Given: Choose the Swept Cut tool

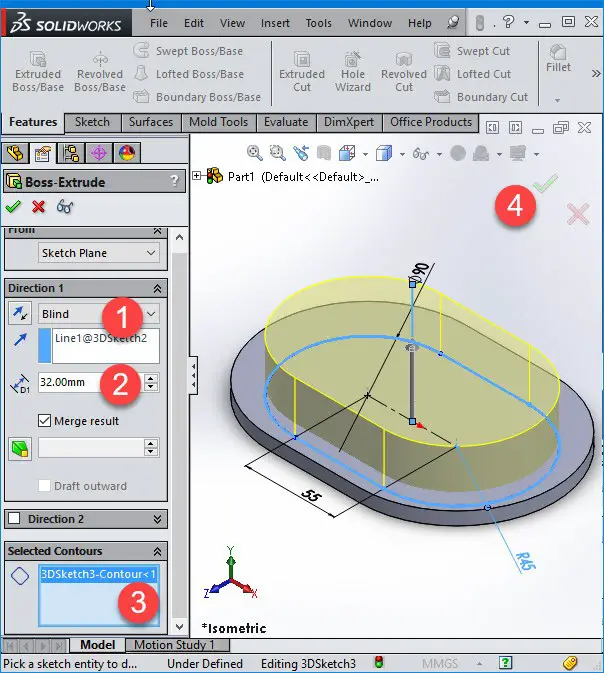Looking at the screenshot, I should [472, 51].
